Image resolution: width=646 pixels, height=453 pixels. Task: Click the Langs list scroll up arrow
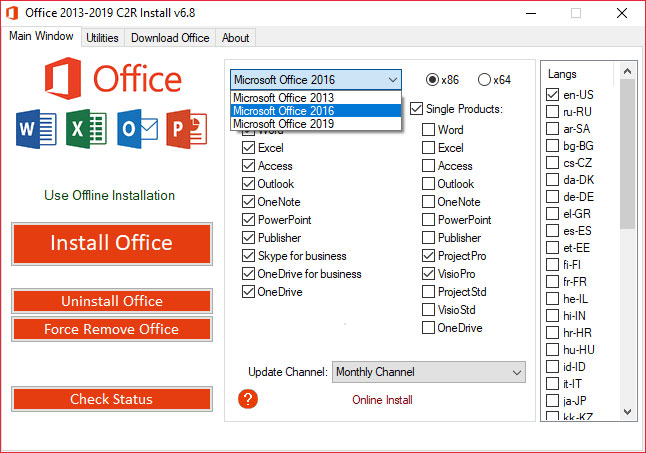(x=627, y=71)
